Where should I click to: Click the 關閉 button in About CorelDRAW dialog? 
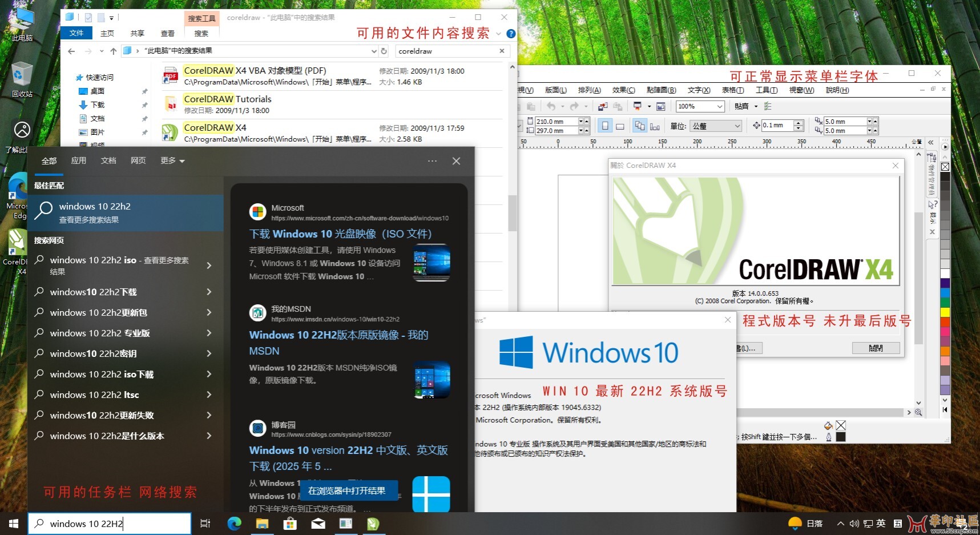click(x=876, y=348)
